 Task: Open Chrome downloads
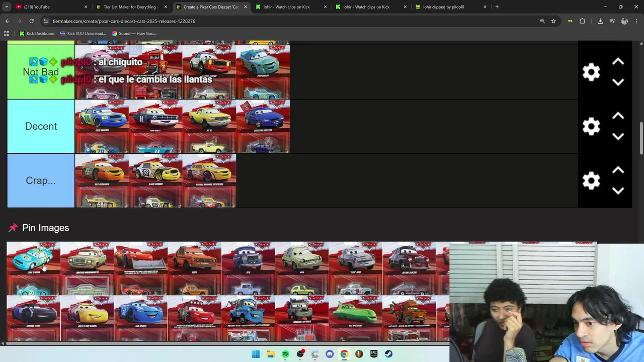(x=600, y=21)
